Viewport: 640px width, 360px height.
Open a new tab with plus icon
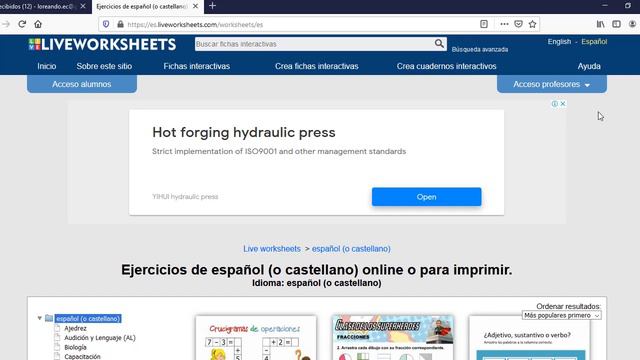(212, 6)
